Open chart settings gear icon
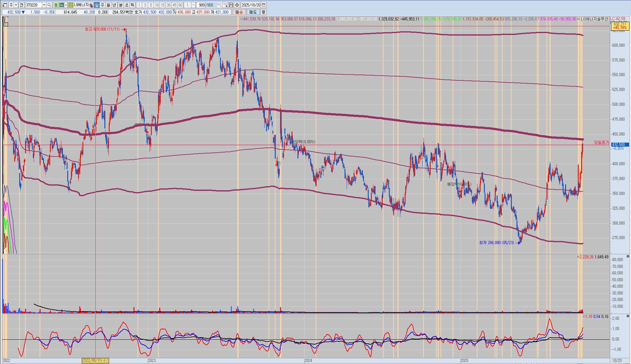631x364 pixels. (237, 5)
